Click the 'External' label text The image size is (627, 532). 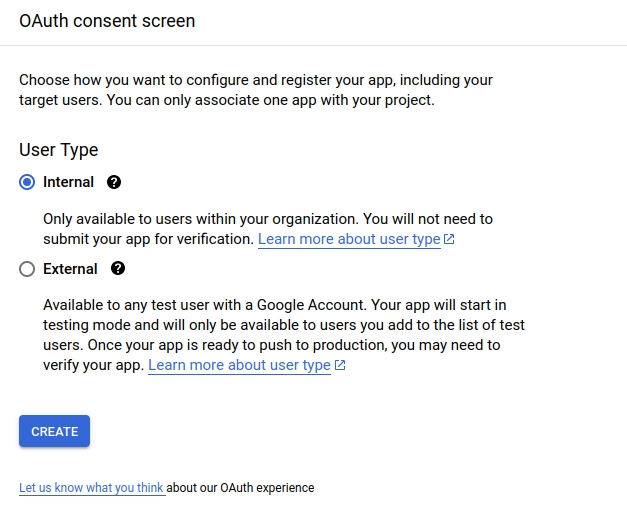tap(70, 269)
